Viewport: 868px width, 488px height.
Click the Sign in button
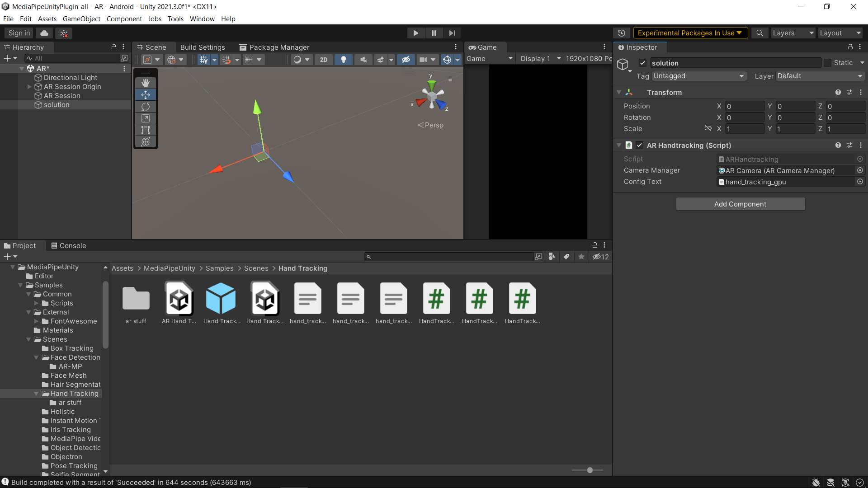18,33
